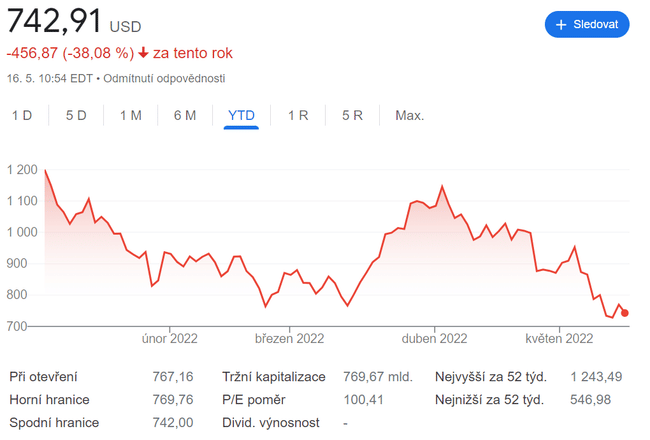Select the YTD tab
Screen dimensions: 650x440
pos(241,115)
